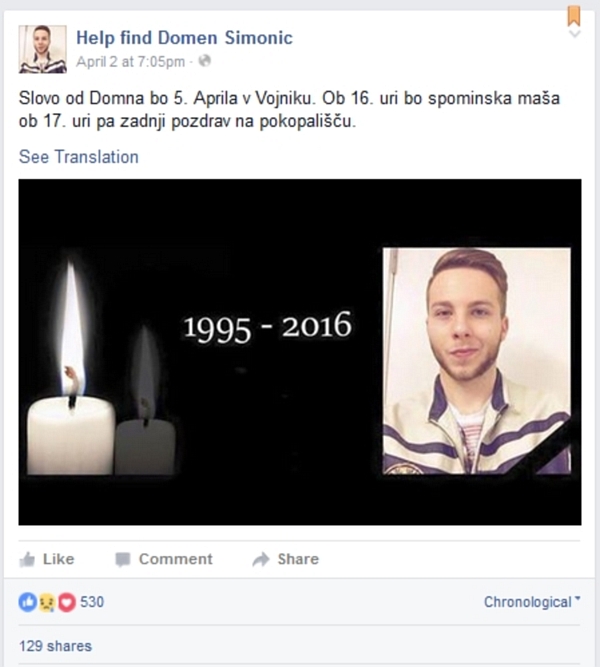
Task: Click the sad face reaction icon
Action: click(47, 603)
